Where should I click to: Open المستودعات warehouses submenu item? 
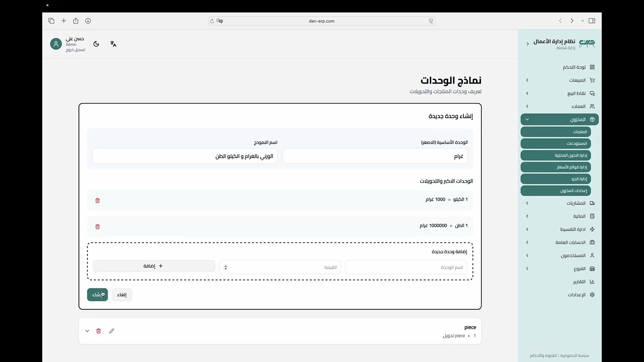coord(555,143)
